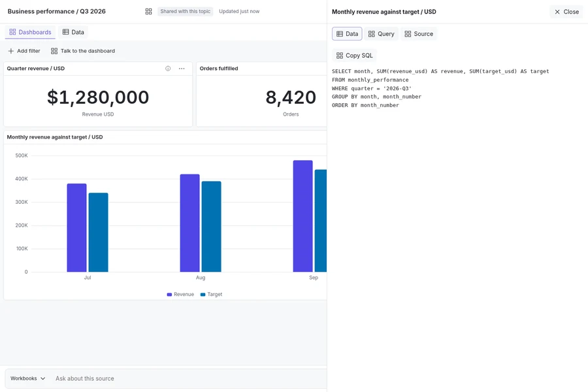Click Copy SQL button
This screenshot has width=588, height=392.
tap(354, 56)
